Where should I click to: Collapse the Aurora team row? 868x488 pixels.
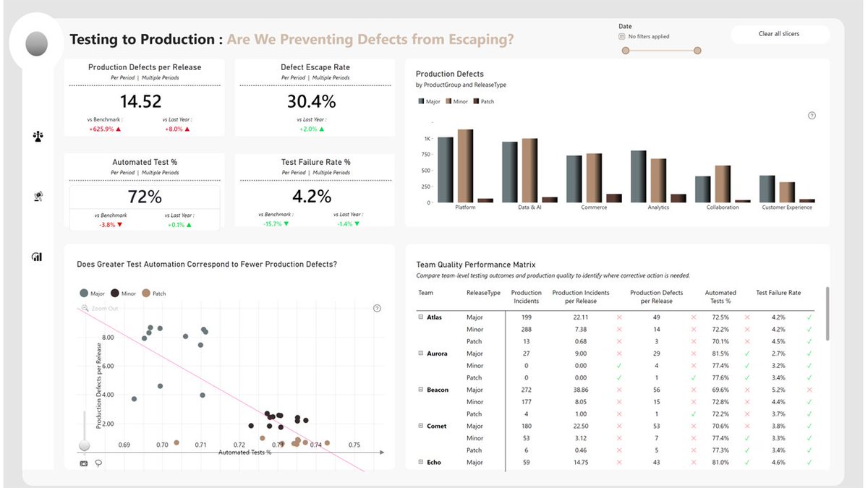(421, 354)
